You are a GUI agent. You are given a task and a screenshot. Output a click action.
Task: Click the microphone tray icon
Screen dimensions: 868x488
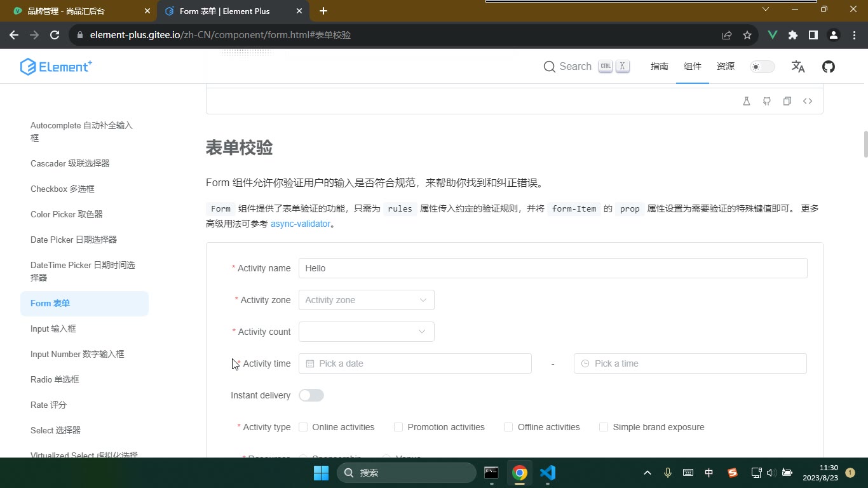coord(668,473)
